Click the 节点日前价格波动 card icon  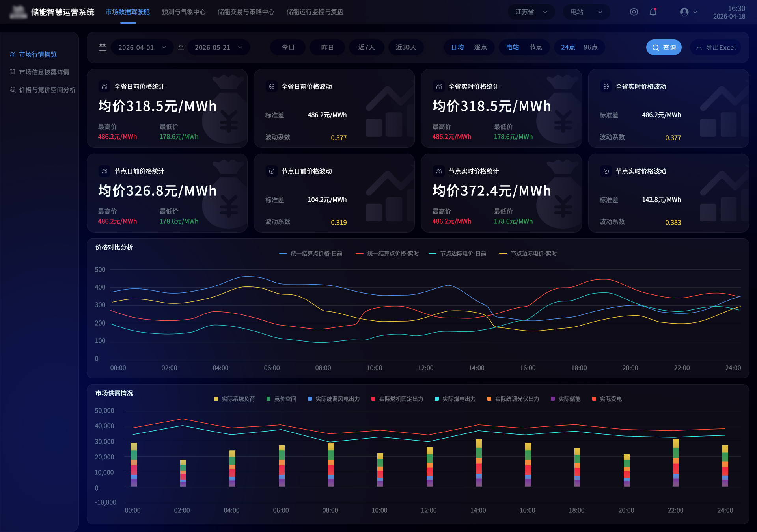[272, 171]
